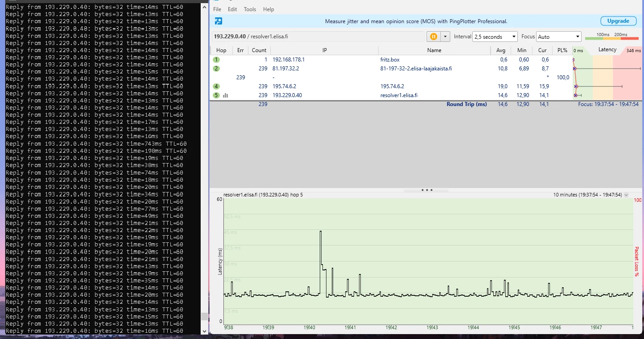This screenshot has width=644, height=339.
Task: Click the time=198ms reply line in console
Action: point(96,151)
